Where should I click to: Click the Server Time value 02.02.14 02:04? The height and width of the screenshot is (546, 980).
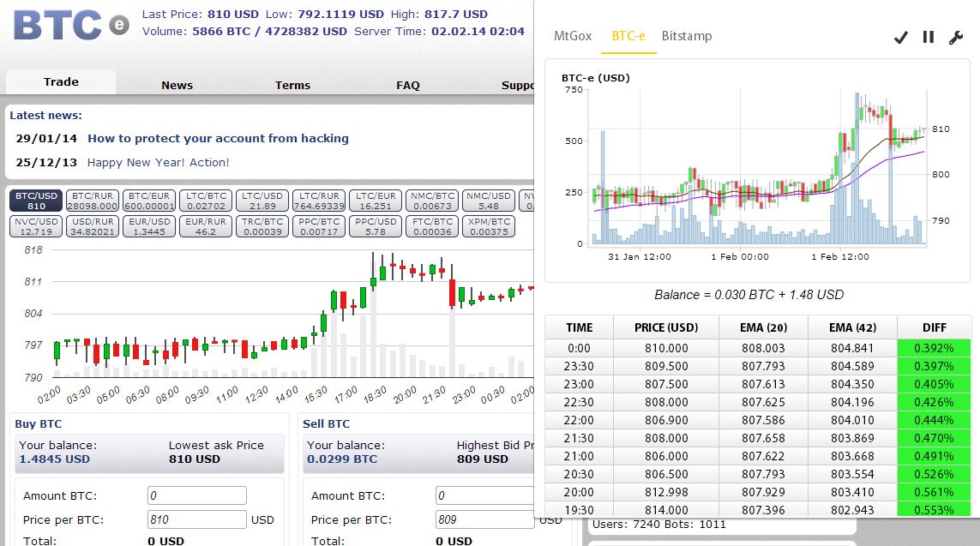click(478, 31)
